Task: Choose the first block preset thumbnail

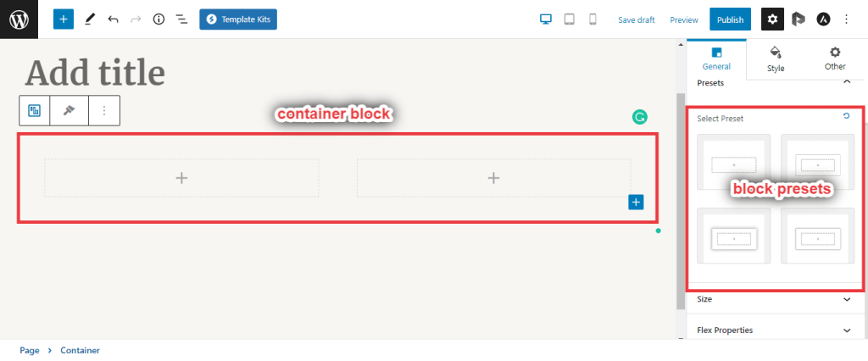Action: [733, 162]
